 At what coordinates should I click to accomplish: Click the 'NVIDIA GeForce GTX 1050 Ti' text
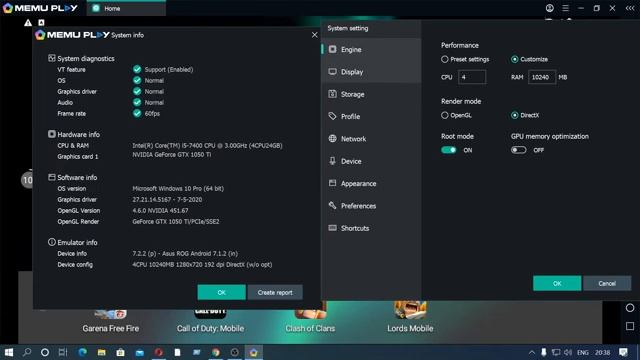coord(171,155)
